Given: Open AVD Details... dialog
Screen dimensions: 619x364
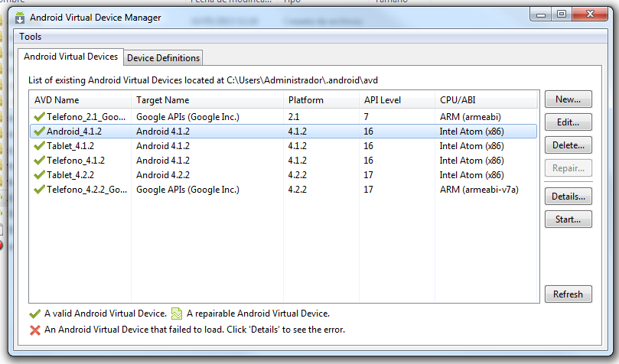Looking at the screenshot, I should pos(568,197).
